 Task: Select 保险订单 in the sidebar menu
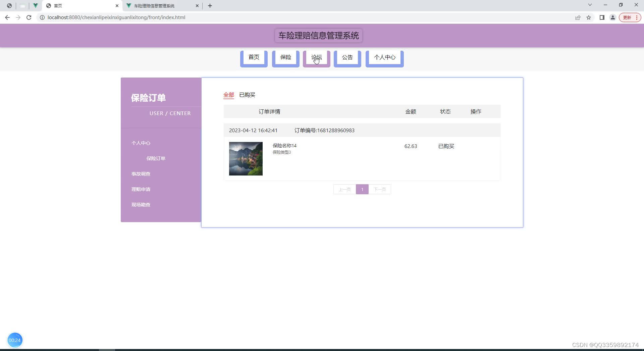pos(156,158)
